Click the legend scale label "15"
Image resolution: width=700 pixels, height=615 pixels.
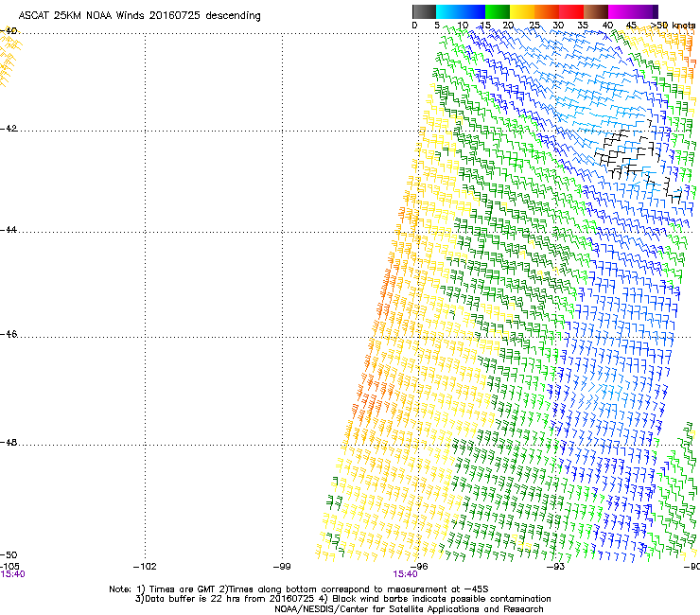(485, 26)
